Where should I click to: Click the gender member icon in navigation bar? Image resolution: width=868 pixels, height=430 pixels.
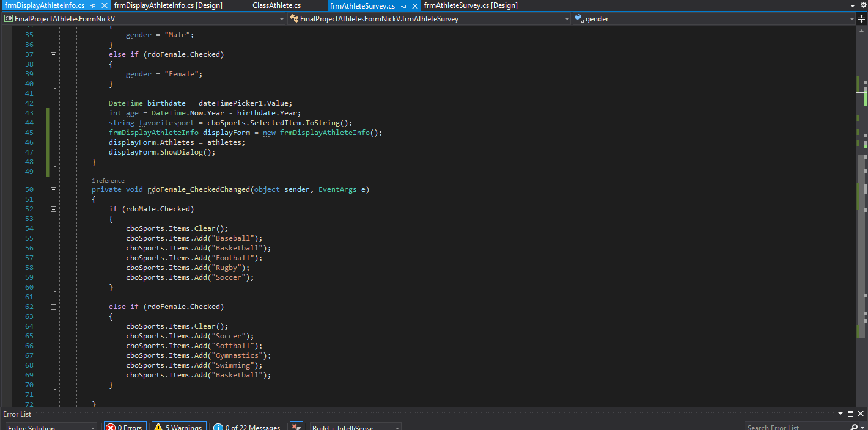tap(579, 19)
